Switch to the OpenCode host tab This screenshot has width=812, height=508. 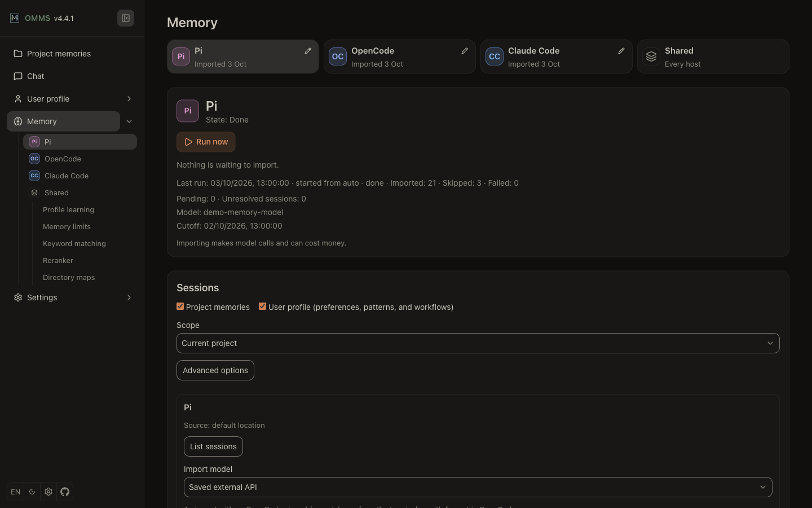pyautogui.click(x=400, y=56)
